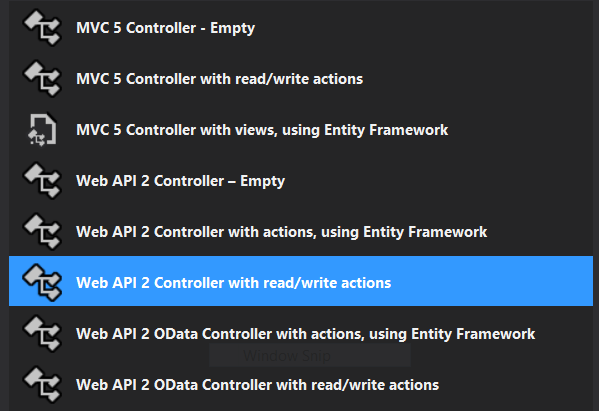Click blank space right of Web API 2 Controller – Empty
The image size is (599, 411).
[439, 181]
